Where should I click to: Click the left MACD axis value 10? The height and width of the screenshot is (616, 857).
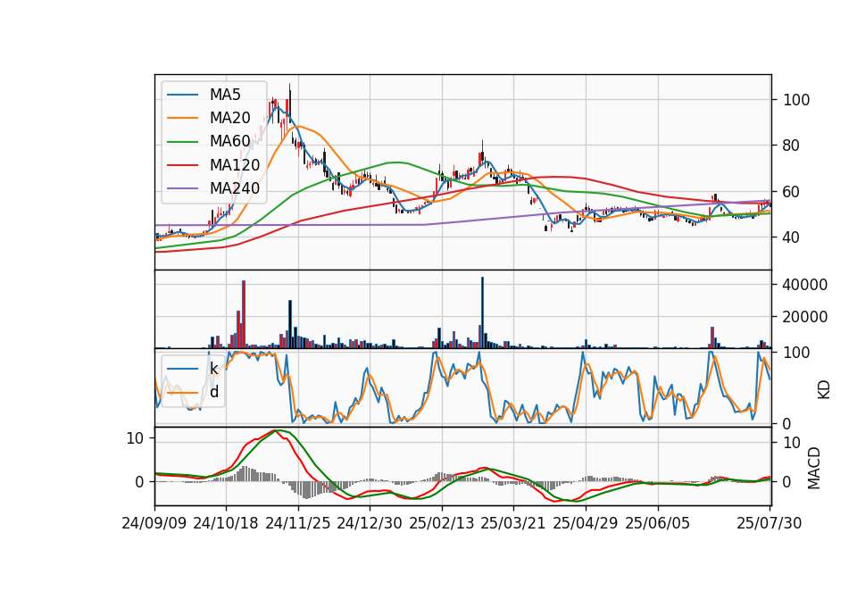[x=135, y=438]
